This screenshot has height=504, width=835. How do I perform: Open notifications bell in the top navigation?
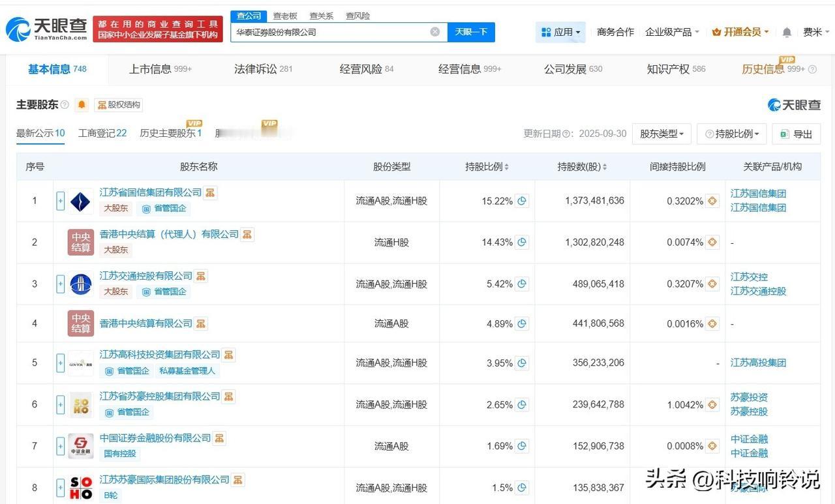787,32
